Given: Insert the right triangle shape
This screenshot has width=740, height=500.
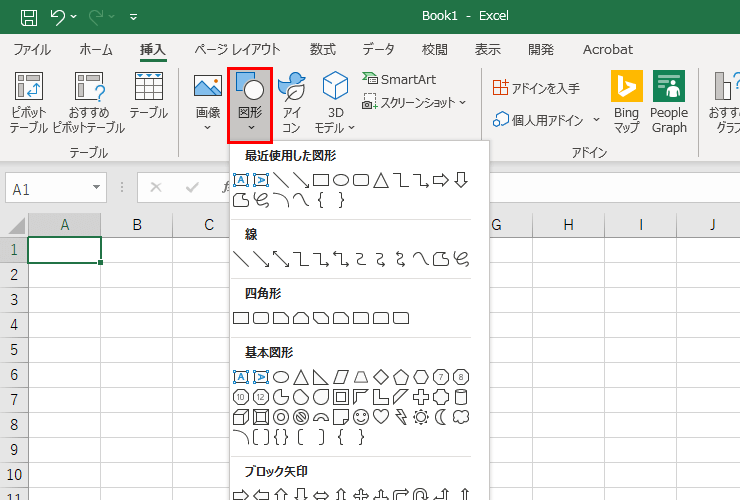Looking at the screenshot, I should tap(321, 377).
